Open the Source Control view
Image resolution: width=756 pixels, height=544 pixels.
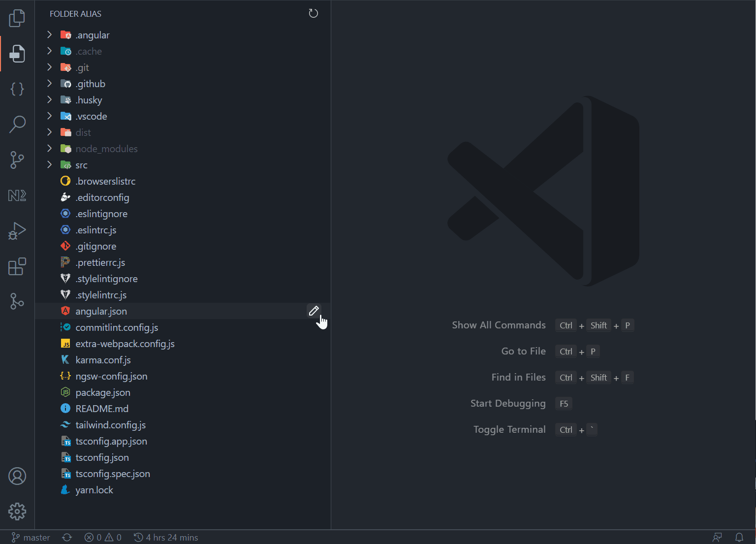[17, 160]
